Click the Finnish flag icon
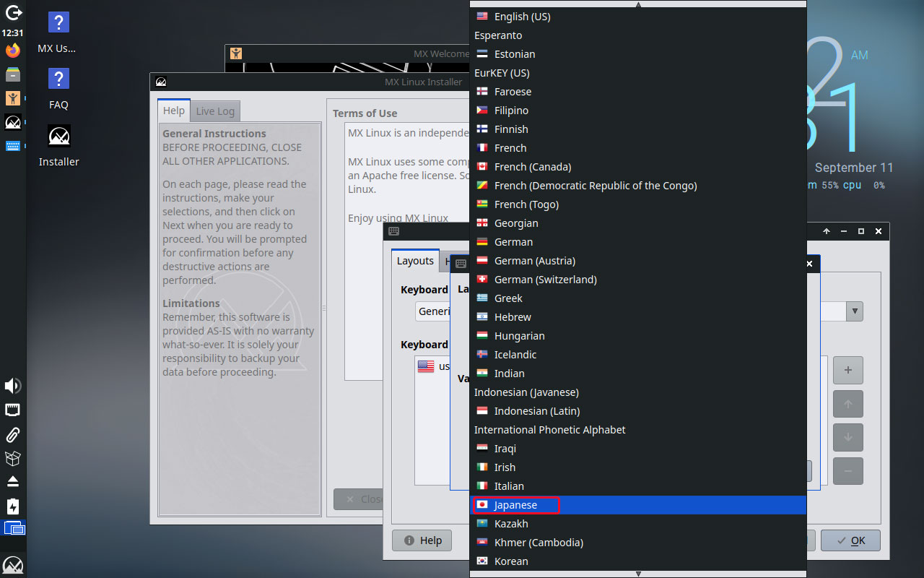This screenshot has width=924, height=578. click(482, 129)
